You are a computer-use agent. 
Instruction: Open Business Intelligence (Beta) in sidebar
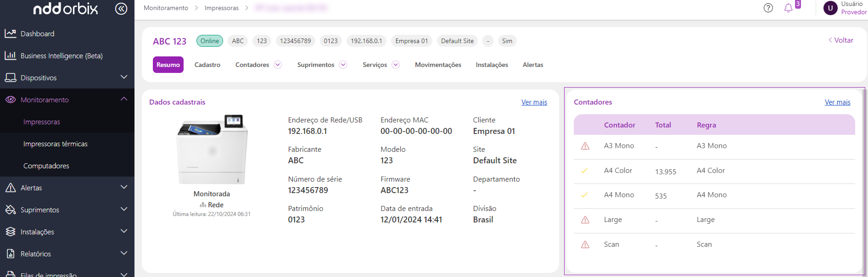(x=61, y=55)
